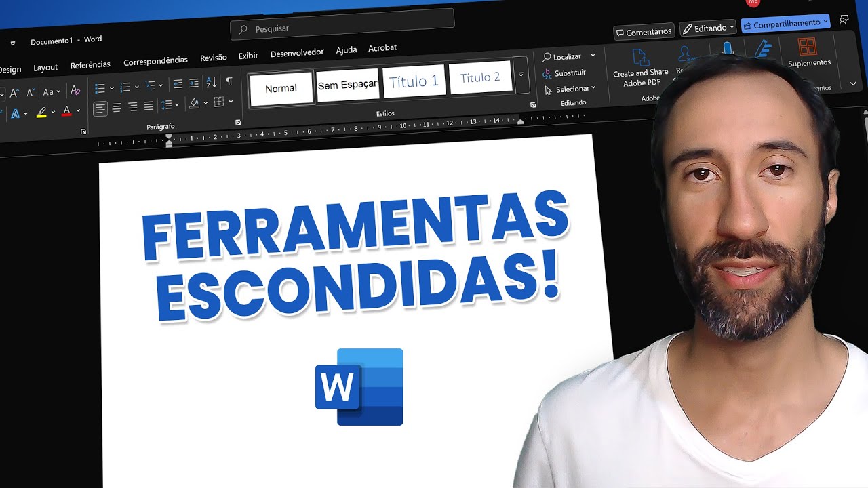
Task: Expand the bullet list style arrow
Action: (111, 88)
